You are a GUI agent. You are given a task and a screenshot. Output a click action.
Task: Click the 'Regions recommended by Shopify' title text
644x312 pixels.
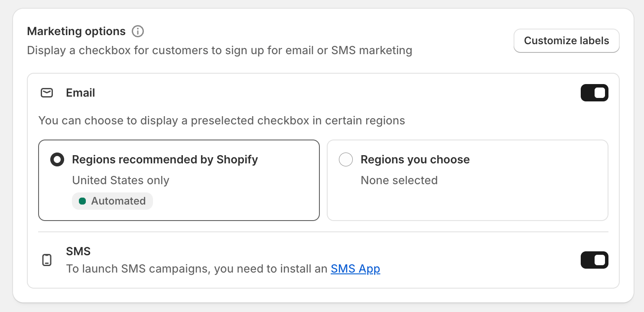(x=165, y=159)
